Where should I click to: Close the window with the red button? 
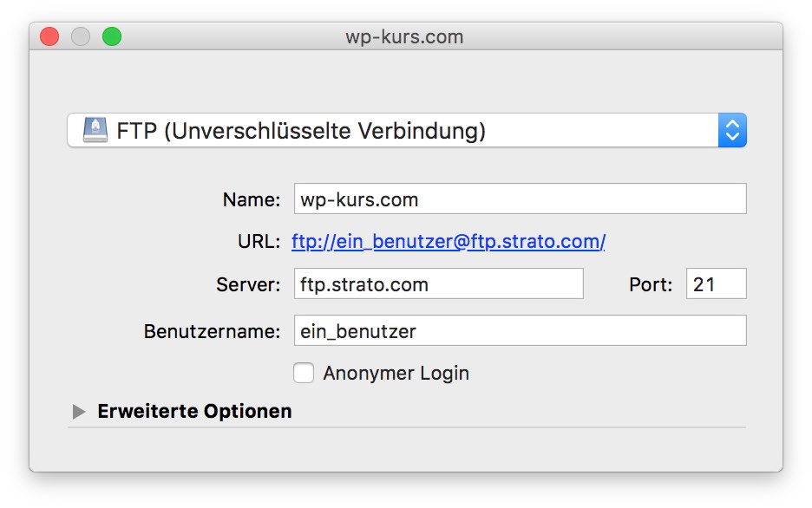[x=49, y=36]
